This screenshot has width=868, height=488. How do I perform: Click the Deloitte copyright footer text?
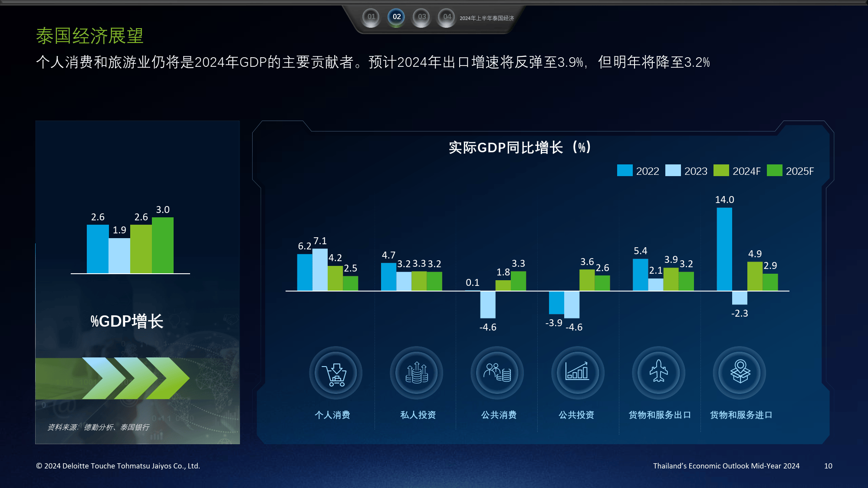coord(118,466)
